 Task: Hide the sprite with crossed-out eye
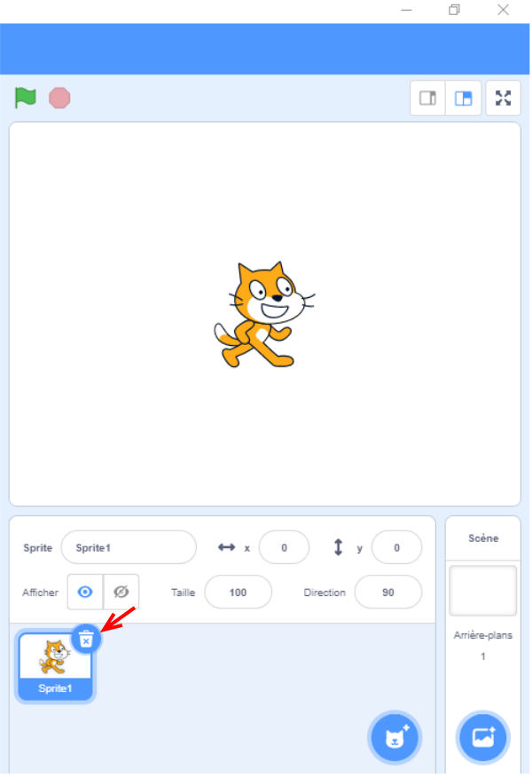coord(121,592)
